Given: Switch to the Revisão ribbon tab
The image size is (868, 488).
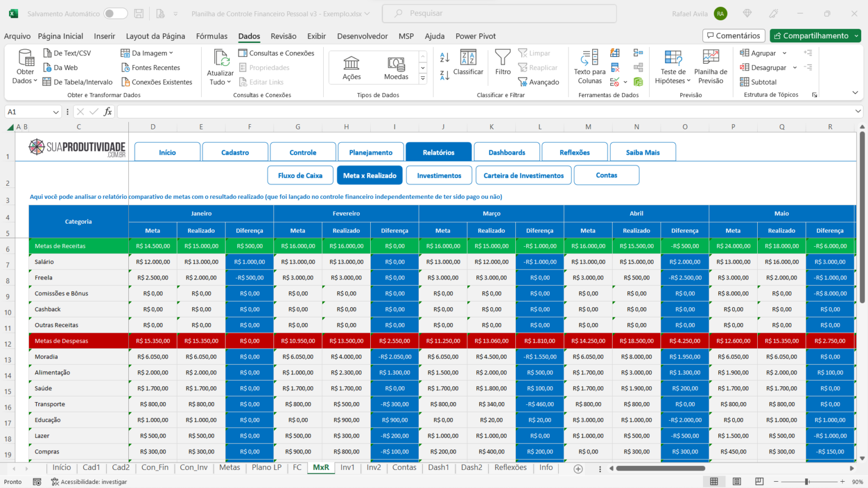Looking at the screenshot, I should pyautogui.click(x=283, y=36).
